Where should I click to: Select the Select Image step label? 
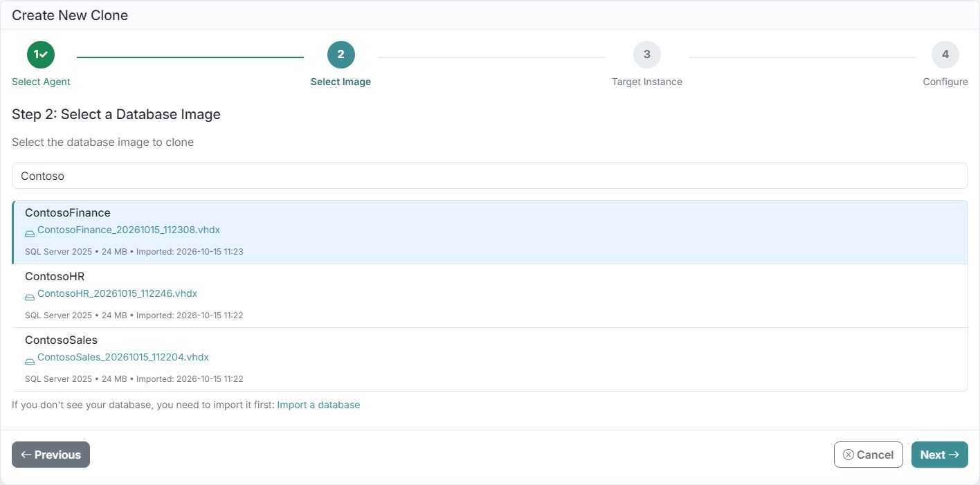pyautogui.click(x=341, y=82)
